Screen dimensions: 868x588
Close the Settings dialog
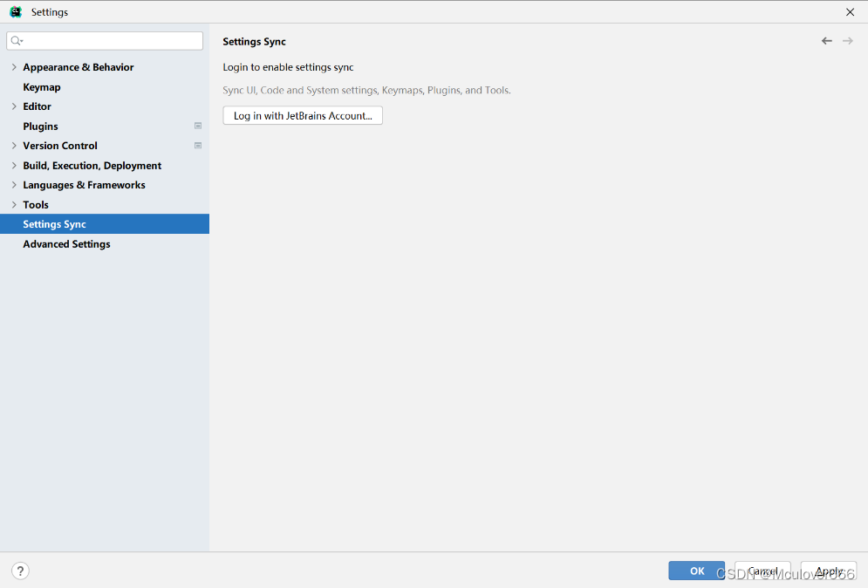tap(850, 12)
